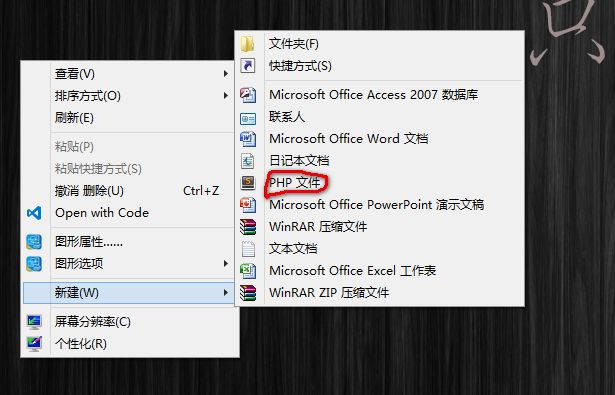Click the shortcut arrow icon beside 快捷方式(S)

tap(247, 66)
